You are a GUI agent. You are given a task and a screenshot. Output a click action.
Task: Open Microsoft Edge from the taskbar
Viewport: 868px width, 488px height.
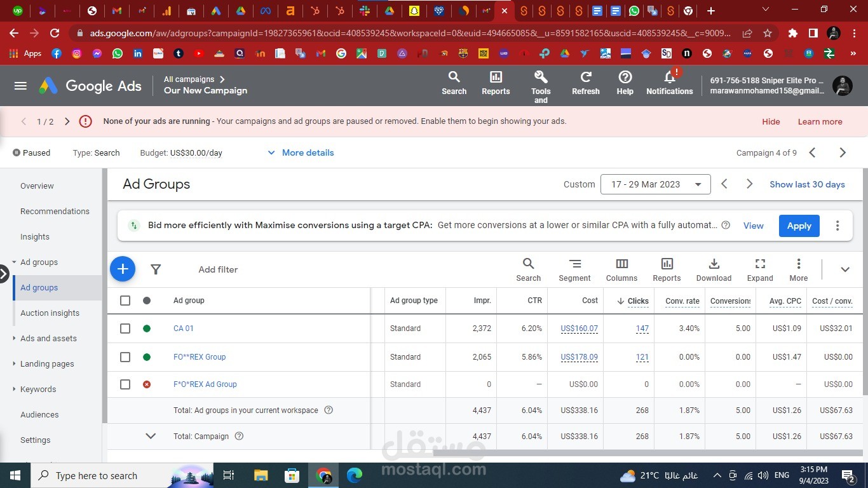click(355, 475)
